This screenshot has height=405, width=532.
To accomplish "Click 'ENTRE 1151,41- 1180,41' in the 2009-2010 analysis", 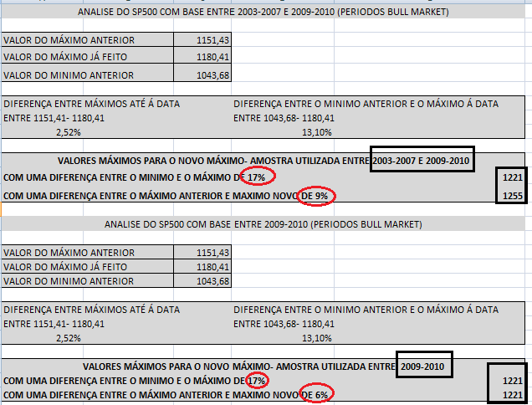I will coord(54,324).
